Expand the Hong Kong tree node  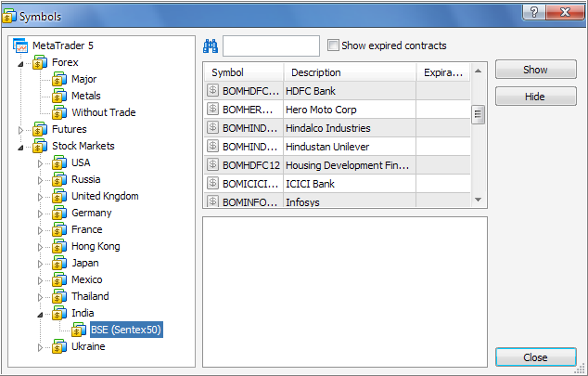click(x=40, y=247)
